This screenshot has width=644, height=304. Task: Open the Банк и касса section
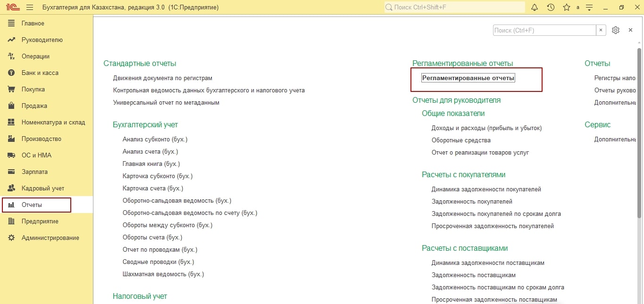click(x=40, y=73)
